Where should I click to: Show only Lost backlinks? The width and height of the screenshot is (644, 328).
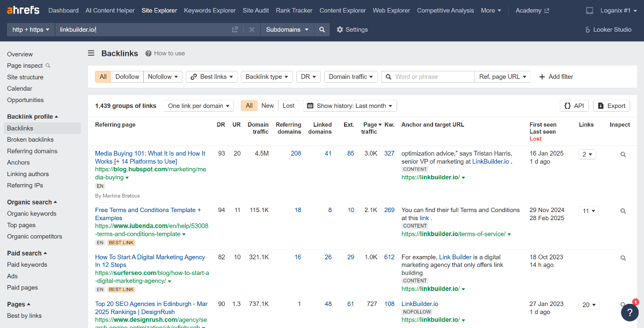[289, 106]
